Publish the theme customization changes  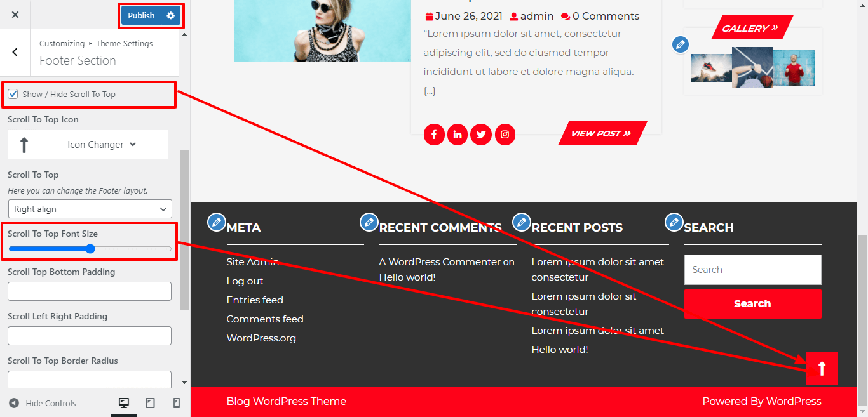(142, 14)
